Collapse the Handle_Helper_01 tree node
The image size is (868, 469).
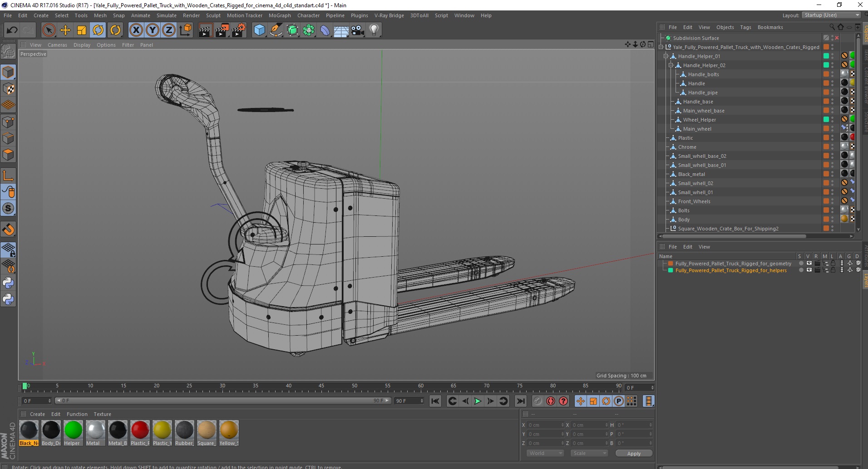(x=666, y=56)
